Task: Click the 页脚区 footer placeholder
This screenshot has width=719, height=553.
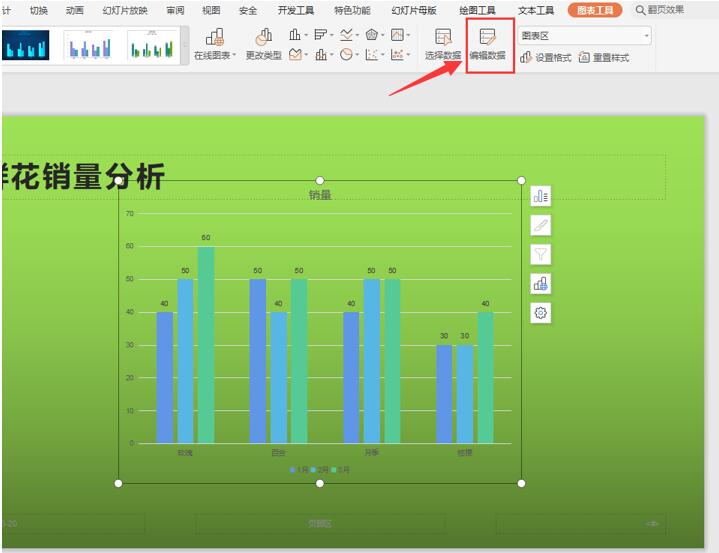Action: (x=320, y=524)
